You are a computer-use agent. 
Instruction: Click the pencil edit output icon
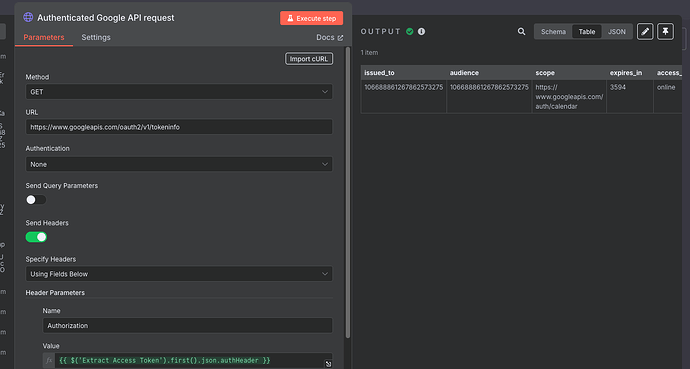[x=645, y=32]
